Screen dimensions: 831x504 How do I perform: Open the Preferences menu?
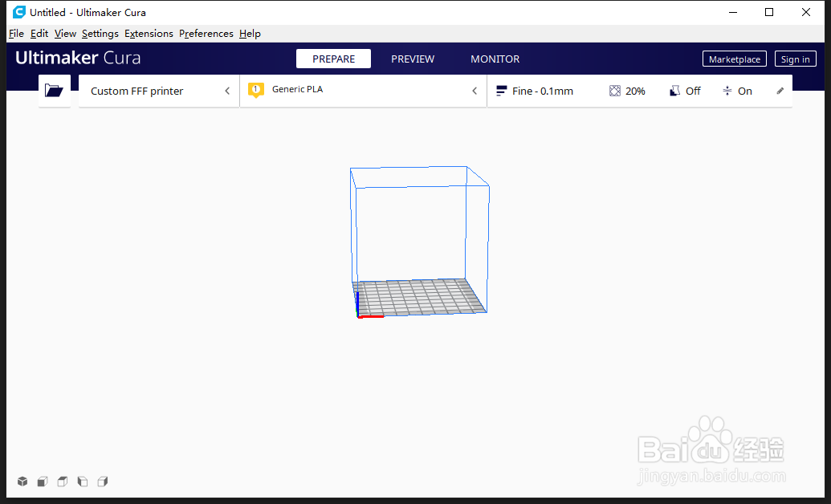206,34
